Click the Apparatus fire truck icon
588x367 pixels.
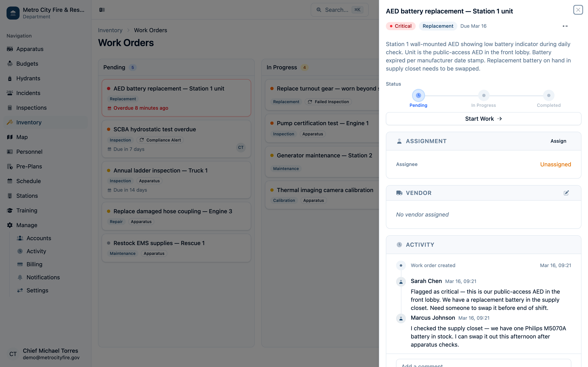(10, 49)
